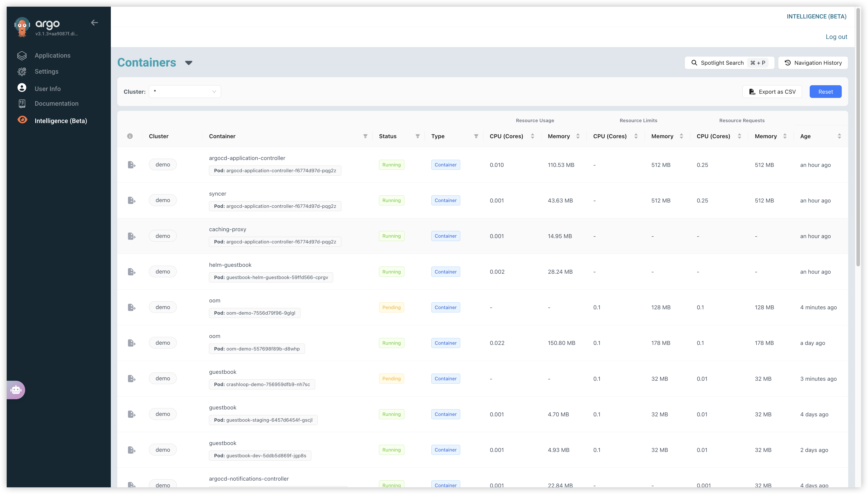Open Applications in sidebar

(x=52, y=55)
